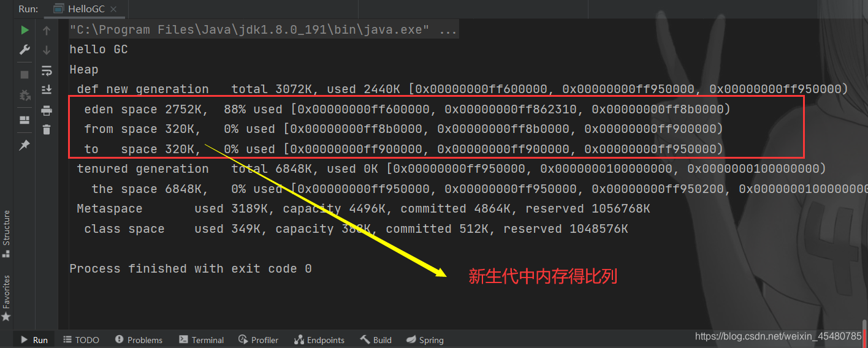Open run configuration wrench settings

(25, 50)
